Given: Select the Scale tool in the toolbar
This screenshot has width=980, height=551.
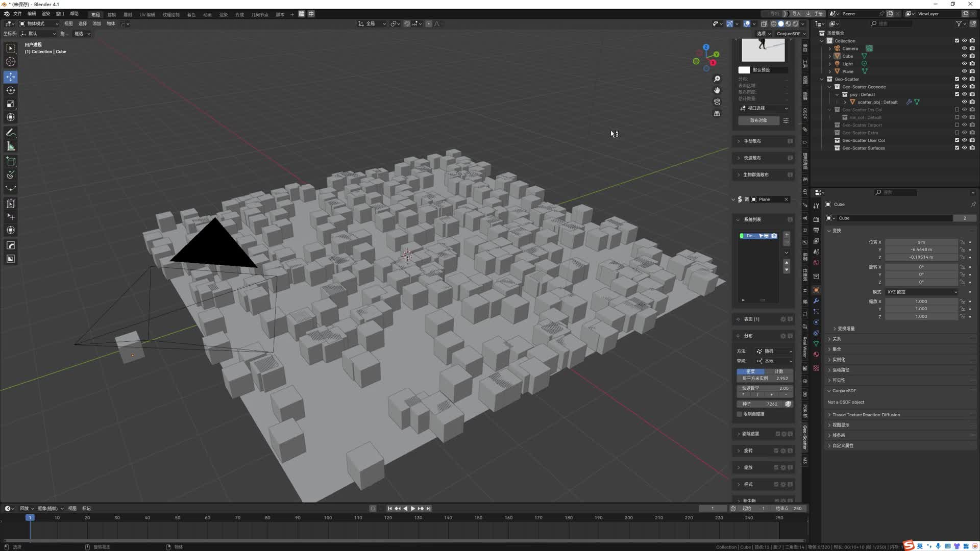Looking at the screenshot, I should [x=11, y=104].
